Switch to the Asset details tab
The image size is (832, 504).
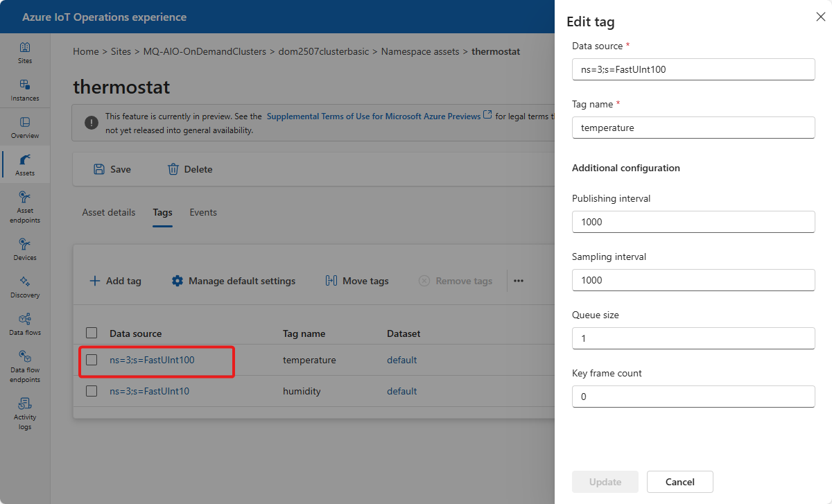(109, 212)
